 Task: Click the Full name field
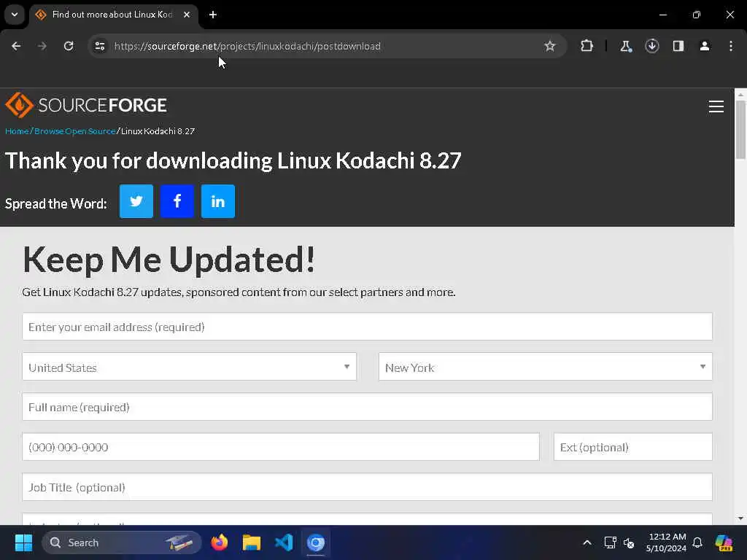[368, 407]
